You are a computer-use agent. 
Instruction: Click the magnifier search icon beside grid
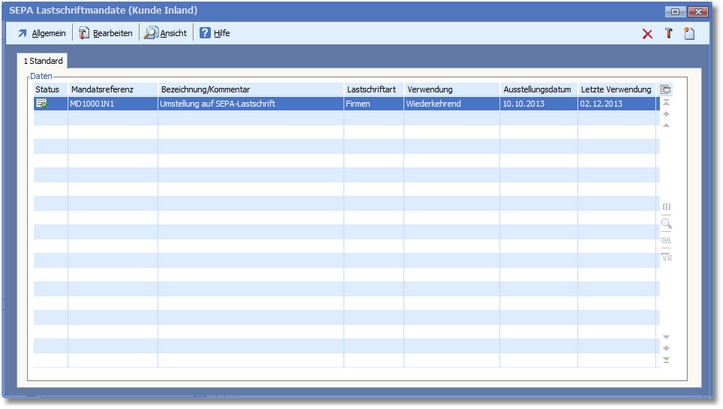666,224
